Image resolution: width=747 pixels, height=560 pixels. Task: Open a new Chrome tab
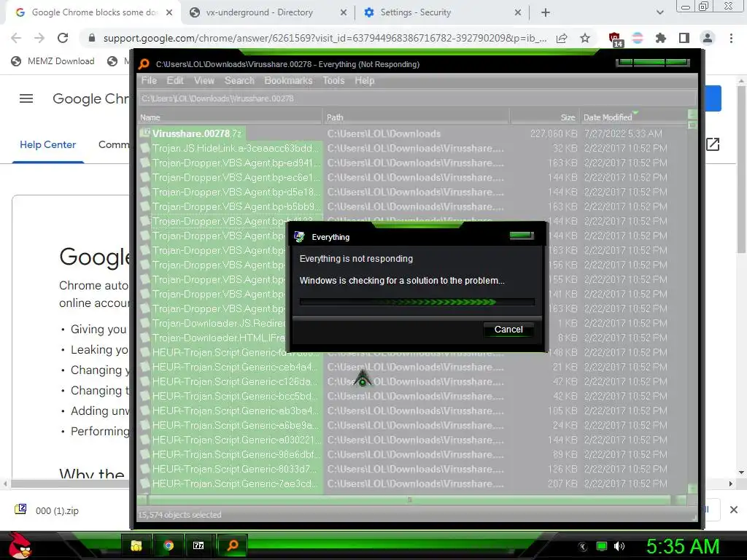[546, 13]
